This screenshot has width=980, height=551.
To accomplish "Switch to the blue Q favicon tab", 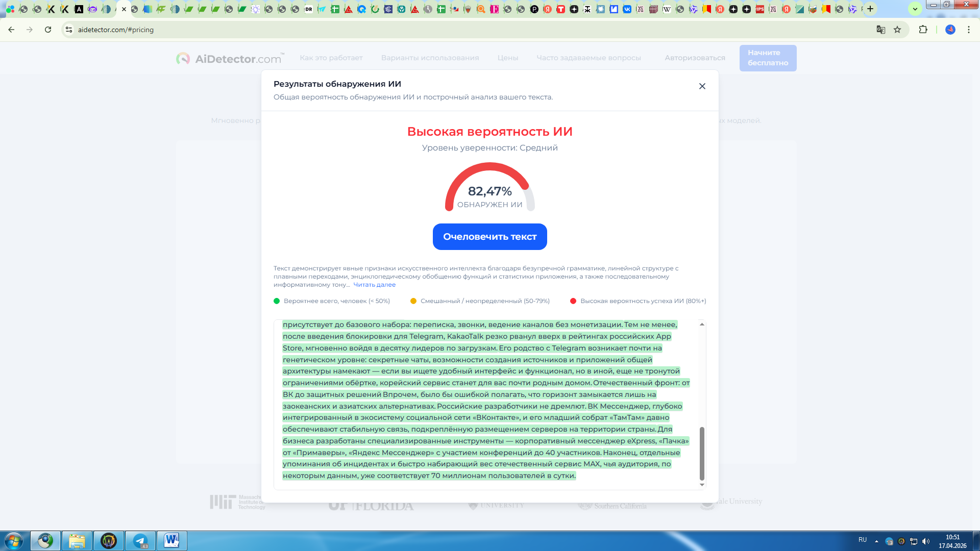I will (x=361, y=9).
